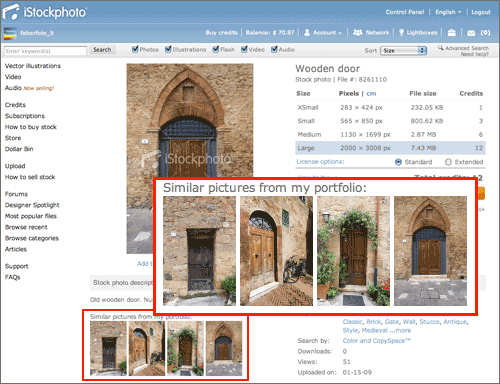Open Color and CopySpace search link
Screen dimensions: 500x384
pyautogui.click(x=376, y=341)
